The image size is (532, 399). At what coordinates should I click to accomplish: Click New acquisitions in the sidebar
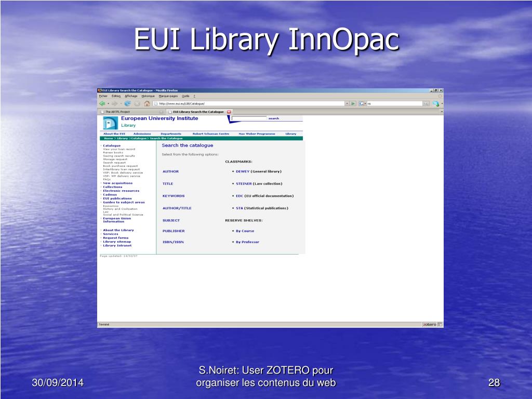pos(118,183)
